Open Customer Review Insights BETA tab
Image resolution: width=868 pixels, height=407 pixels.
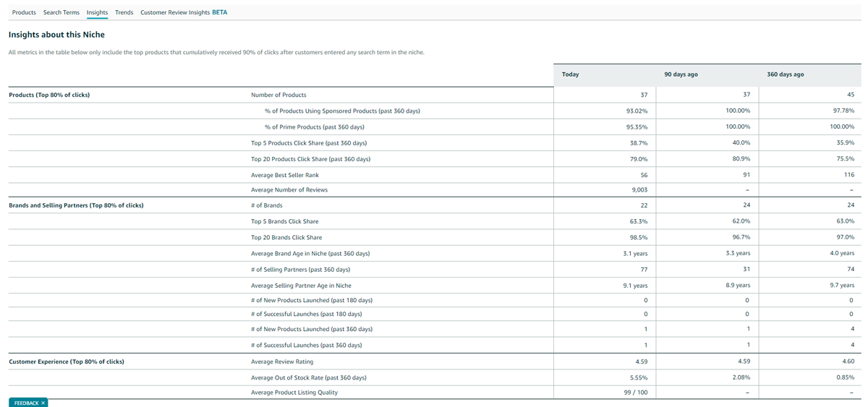coord(183,12)
